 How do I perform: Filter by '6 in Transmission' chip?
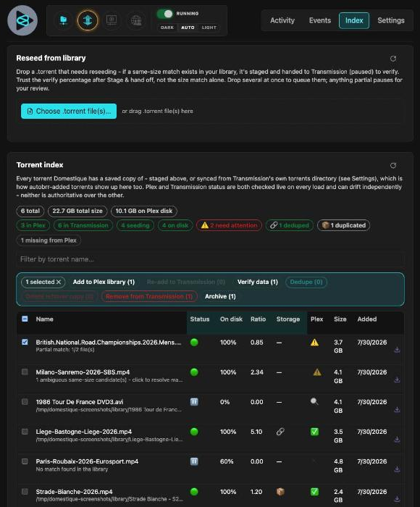[x=83, y=225]
